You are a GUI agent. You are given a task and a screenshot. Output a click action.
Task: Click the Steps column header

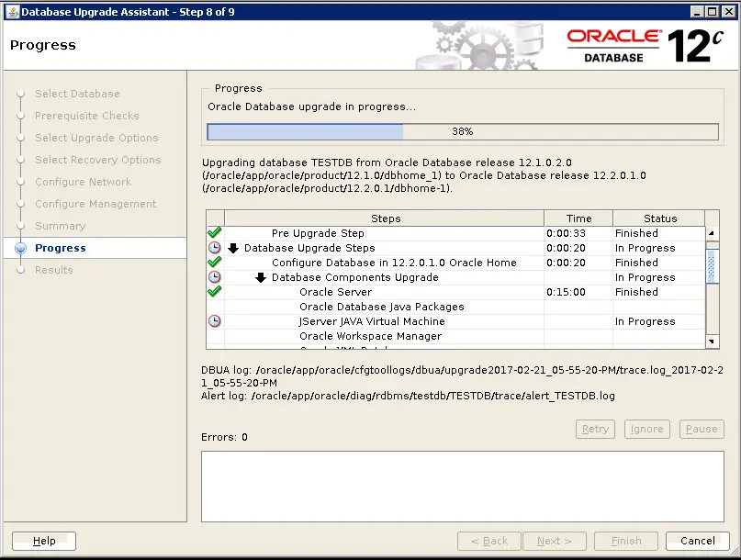click(x=385, y=218)
